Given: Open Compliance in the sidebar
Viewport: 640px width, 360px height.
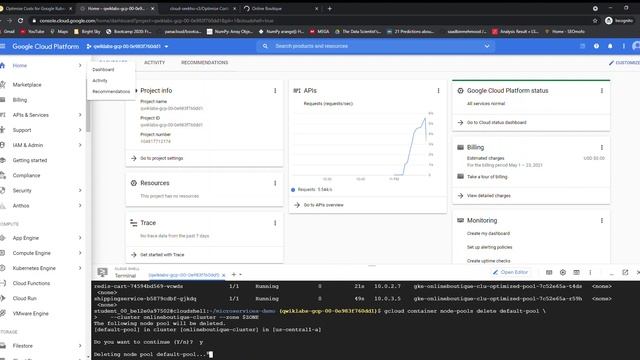Looking at the screenshot, I should pyautogui.click(x=26, y=175).
